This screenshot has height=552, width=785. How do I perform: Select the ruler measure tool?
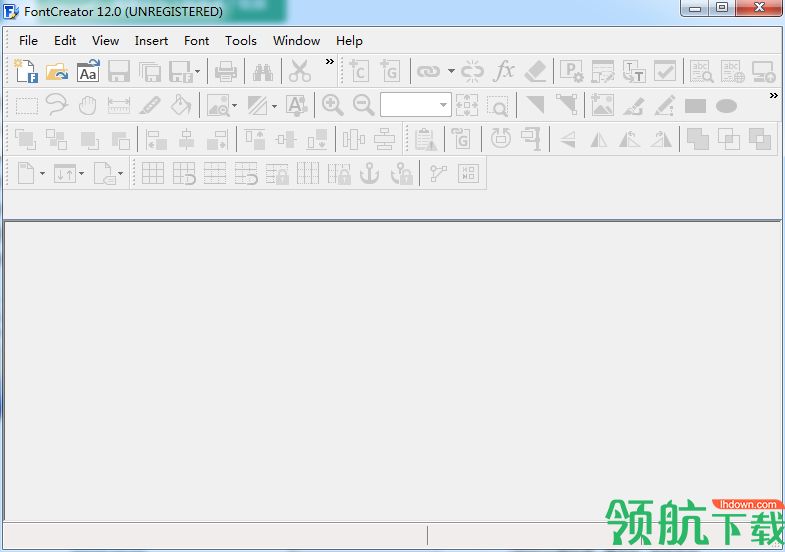click(119, 106)
